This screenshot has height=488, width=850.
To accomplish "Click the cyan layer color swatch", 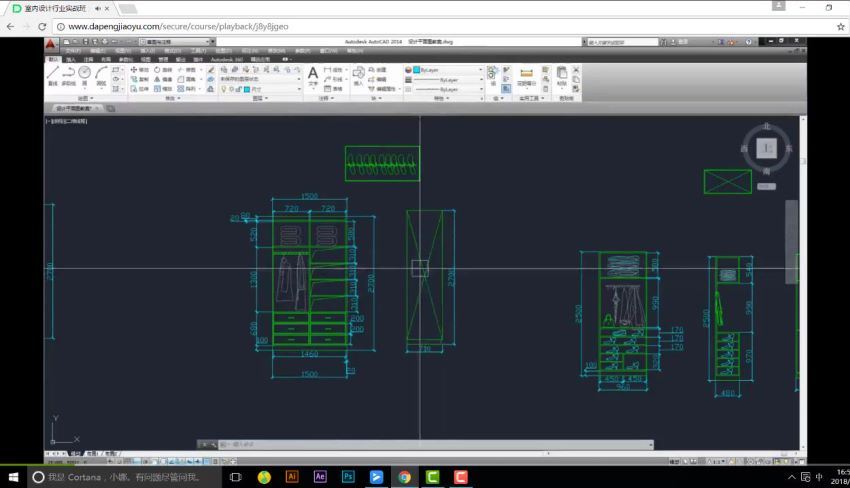I will click(x=247, y=89).
